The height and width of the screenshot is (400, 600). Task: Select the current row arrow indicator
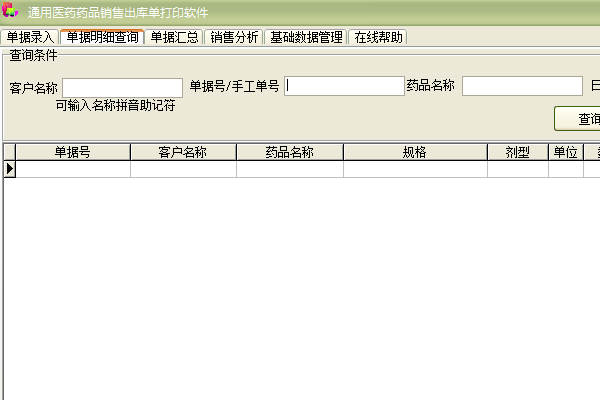10,169
